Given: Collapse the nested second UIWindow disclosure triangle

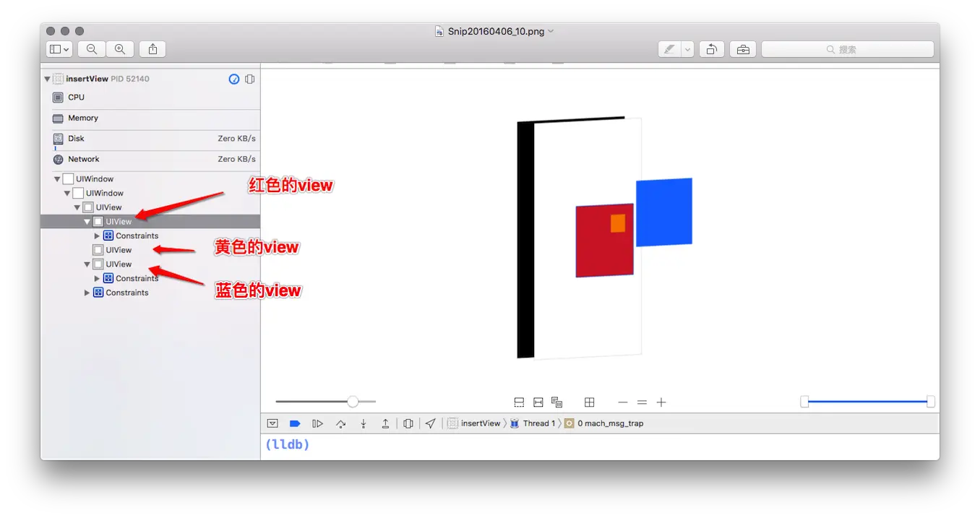Looking at the screenshot, I should click(67, 194).
